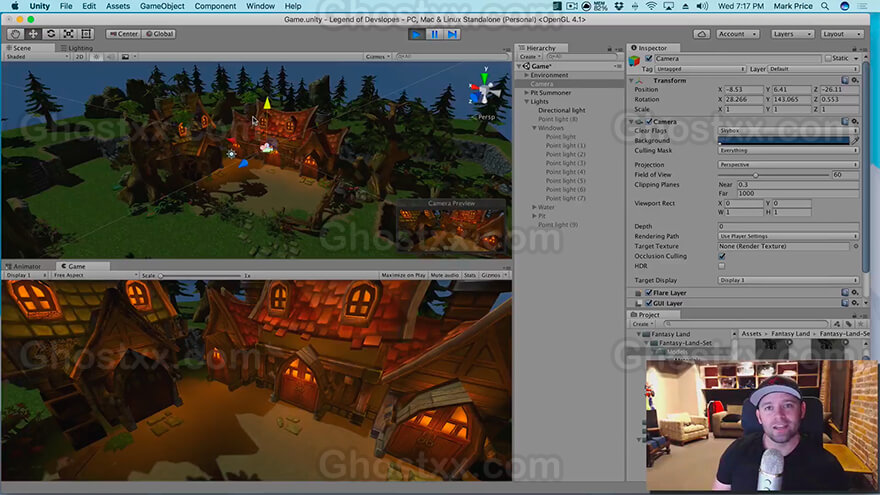Click Project favorites star icon
The width and height of the screenshot is (880, 495).
coord(860,324)
